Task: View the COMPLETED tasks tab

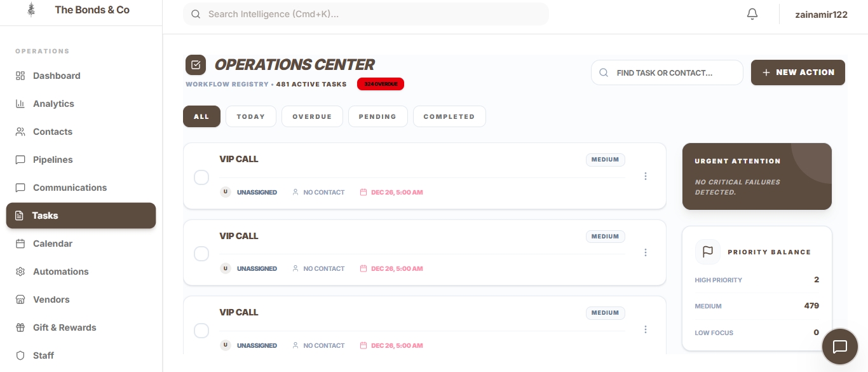Action: 449,116
